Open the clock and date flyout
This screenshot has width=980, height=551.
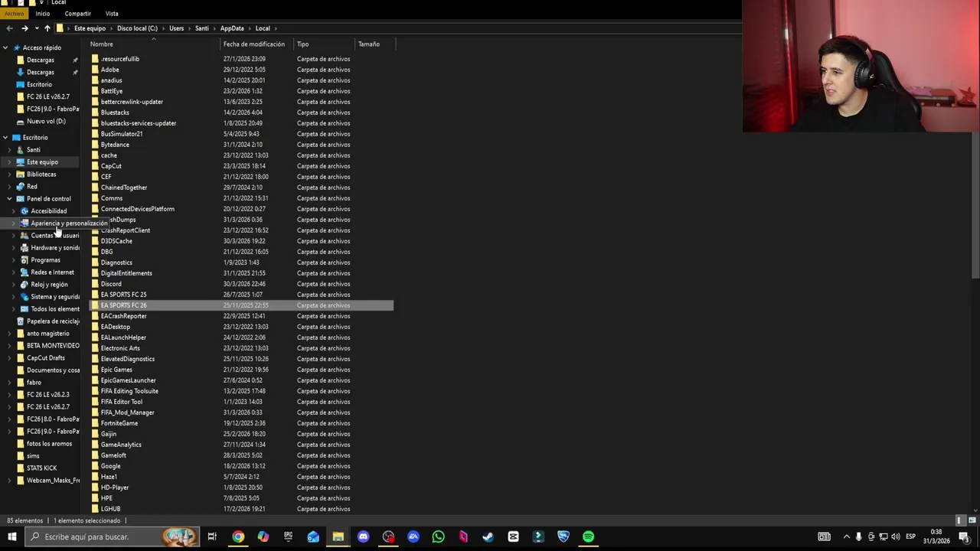tap(936, 536)
